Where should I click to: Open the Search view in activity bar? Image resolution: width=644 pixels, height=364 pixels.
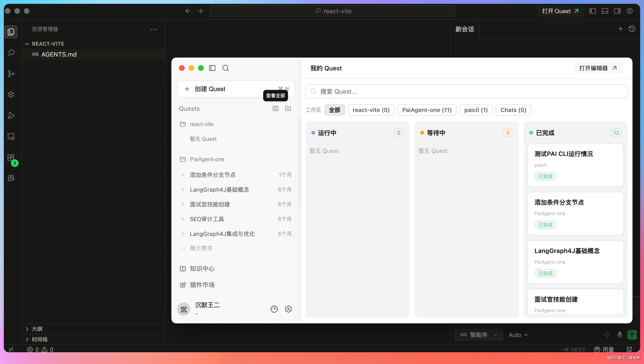click(x=11, y=53)
